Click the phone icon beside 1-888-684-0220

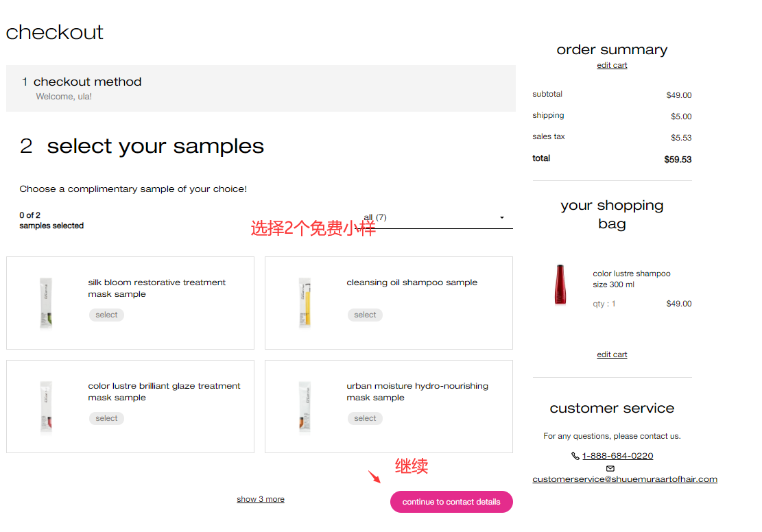575,456
